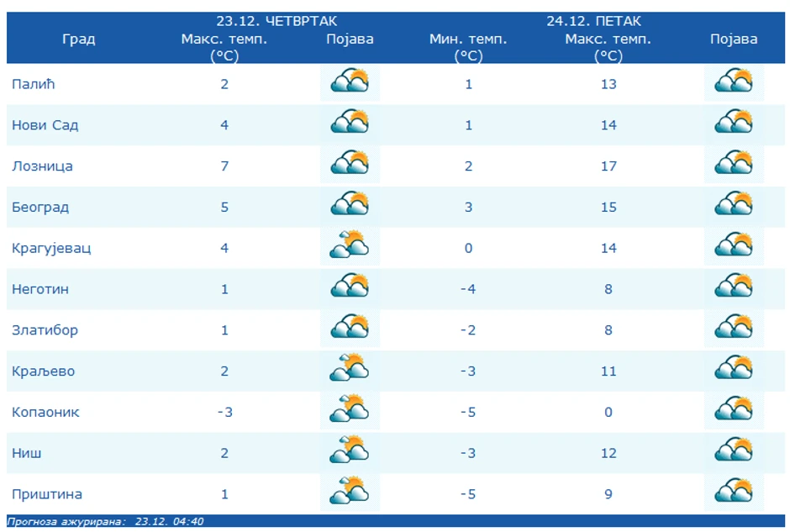Screen dimensions: 790x532
Task: Click the Мин. темп. column header
Action: [468, 47]
